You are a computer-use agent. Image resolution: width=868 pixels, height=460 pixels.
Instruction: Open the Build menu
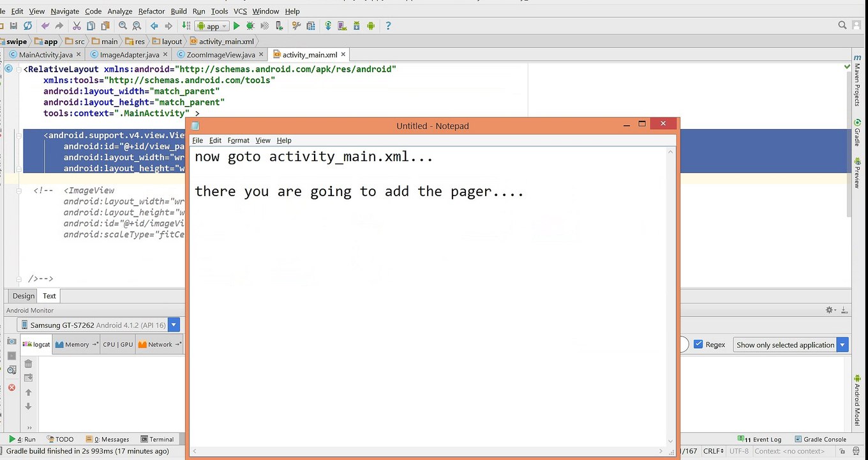(x=179, y=11)
